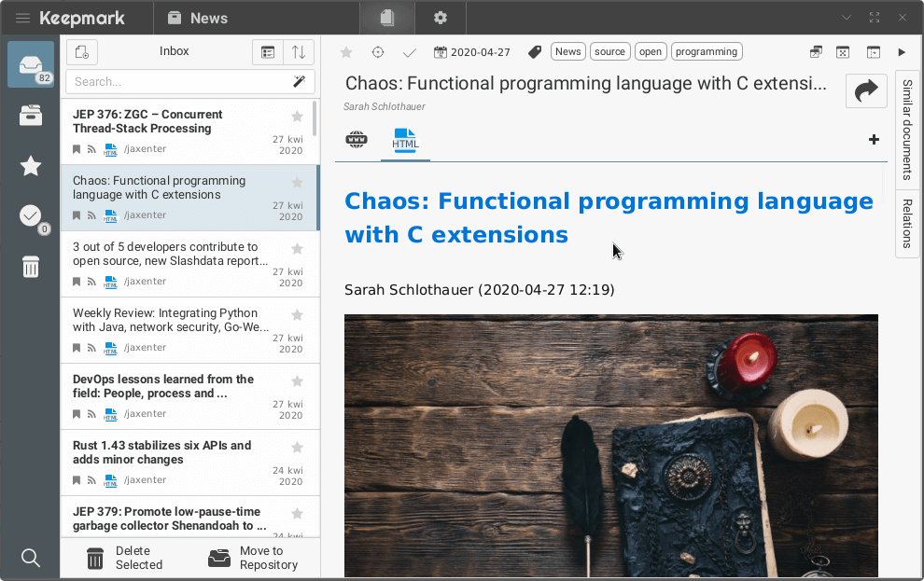The image size is (924, 581).
Task: Click the Delete Selected button
Action: pos(125,558)
